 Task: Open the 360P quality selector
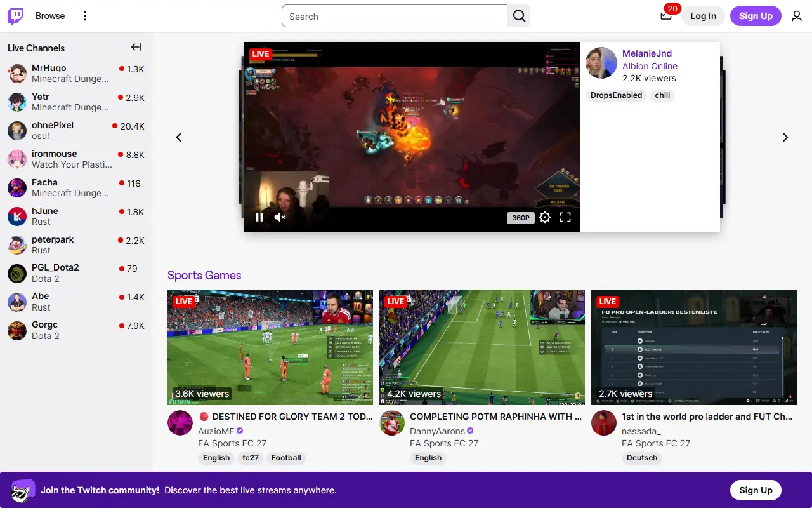click(x=520, y=218)
